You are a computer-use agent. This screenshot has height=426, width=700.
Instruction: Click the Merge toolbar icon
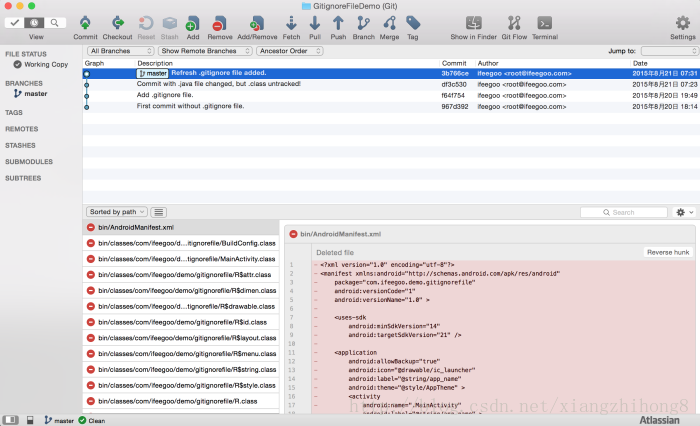click(389, 23)
